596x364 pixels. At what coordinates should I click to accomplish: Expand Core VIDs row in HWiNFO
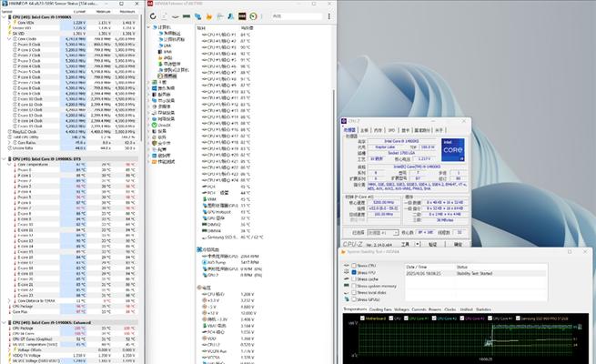pos(9,23)
